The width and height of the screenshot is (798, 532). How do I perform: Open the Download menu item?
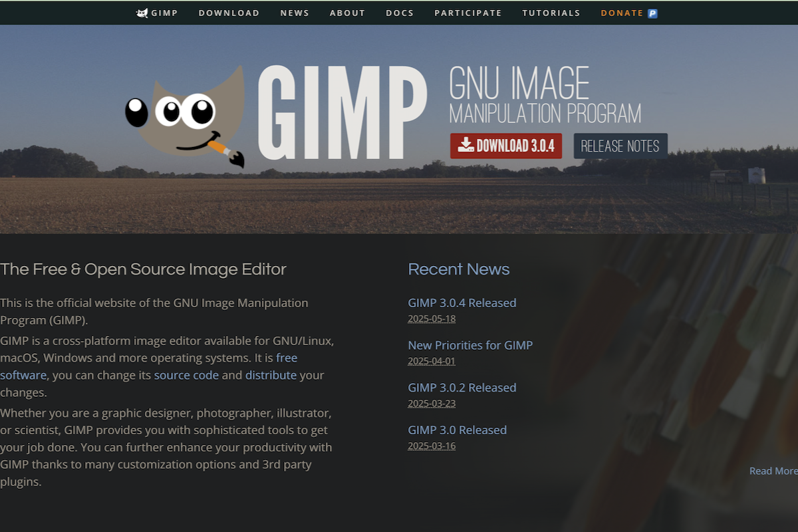coord(229,13)
